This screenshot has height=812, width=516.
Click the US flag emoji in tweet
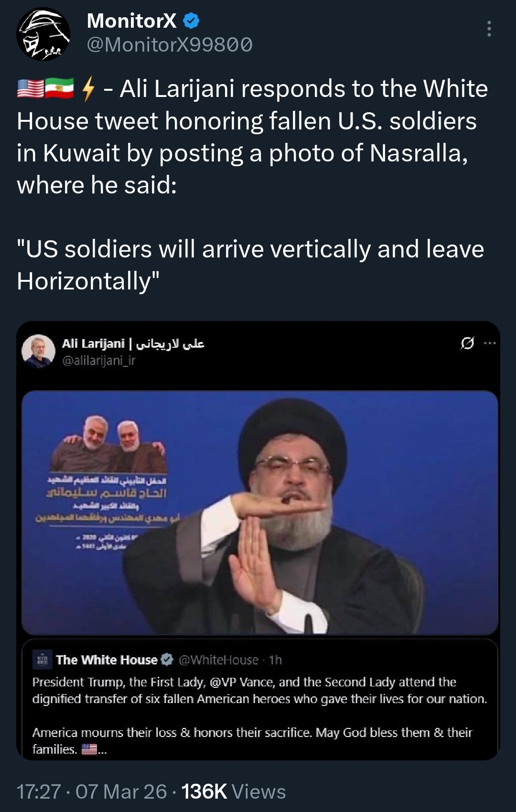[x=31, y=89]
